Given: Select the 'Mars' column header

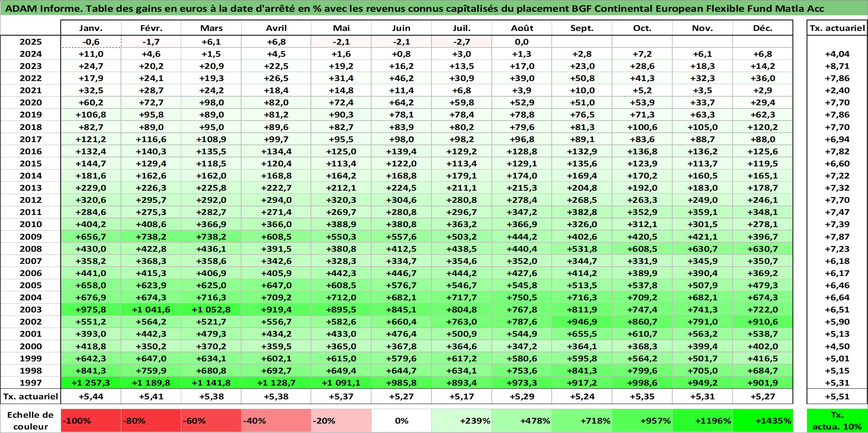Looking at the screenshot, I should [x=211, y=28].
